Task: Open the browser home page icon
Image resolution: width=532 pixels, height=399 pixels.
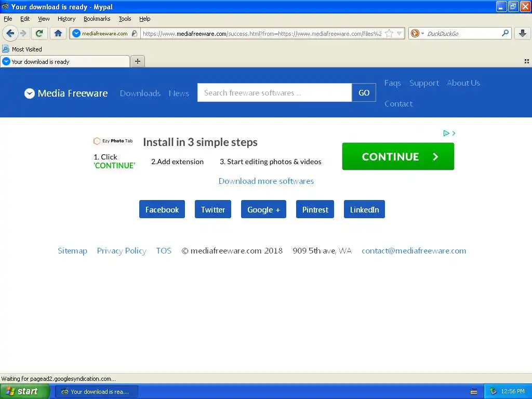Action: pyautogui.click(x=58, y=33)
